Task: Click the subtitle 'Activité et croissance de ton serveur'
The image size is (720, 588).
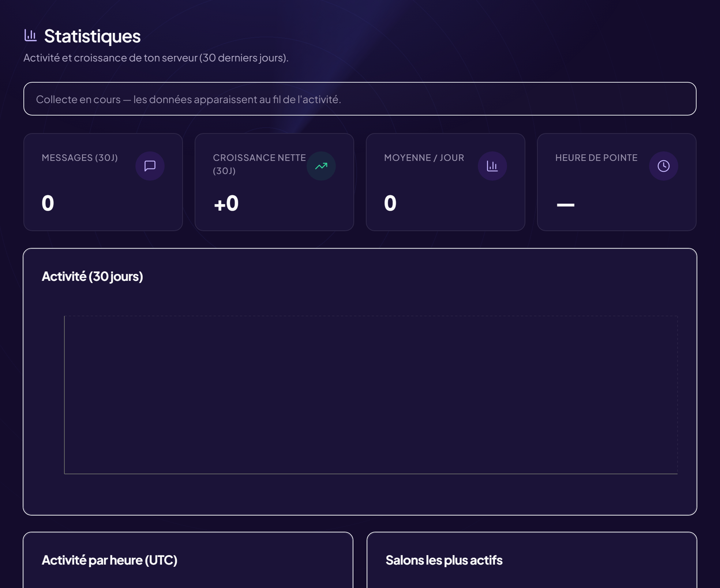Action: [x=156, y=58]
